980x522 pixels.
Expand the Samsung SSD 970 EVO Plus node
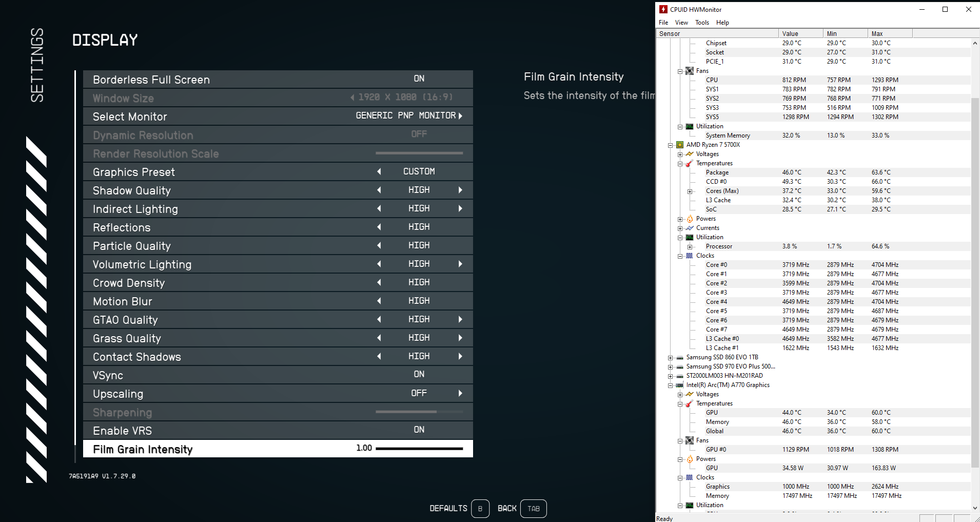[670, 366]
